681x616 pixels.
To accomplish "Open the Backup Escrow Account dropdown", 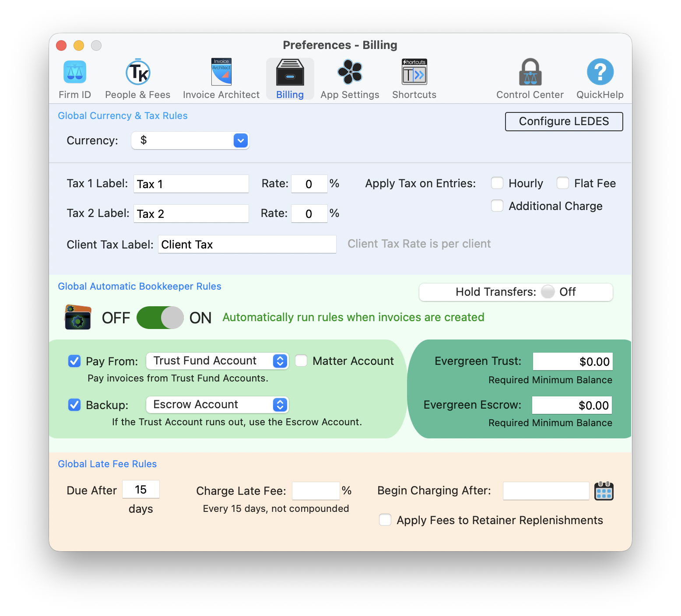I will pyautogui.click(x=280, y=405).
